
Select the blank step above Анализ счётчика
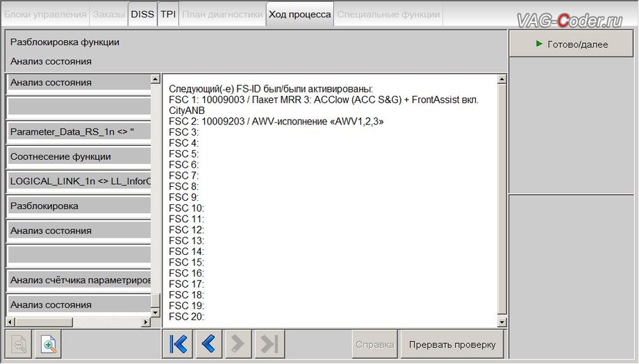point(79,255)
